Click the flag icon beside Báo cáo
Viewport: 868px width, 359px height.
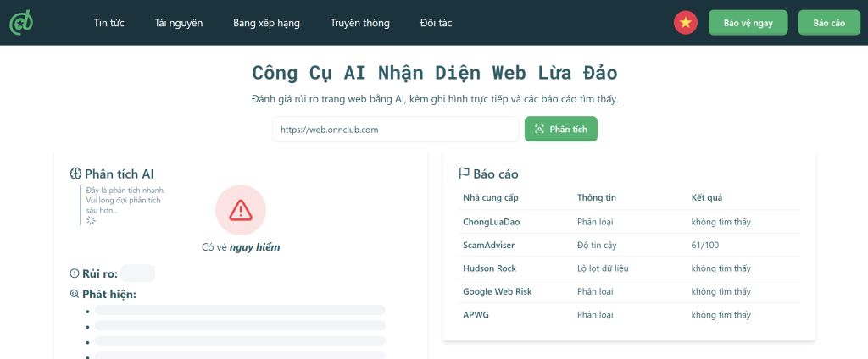[464, 174]
